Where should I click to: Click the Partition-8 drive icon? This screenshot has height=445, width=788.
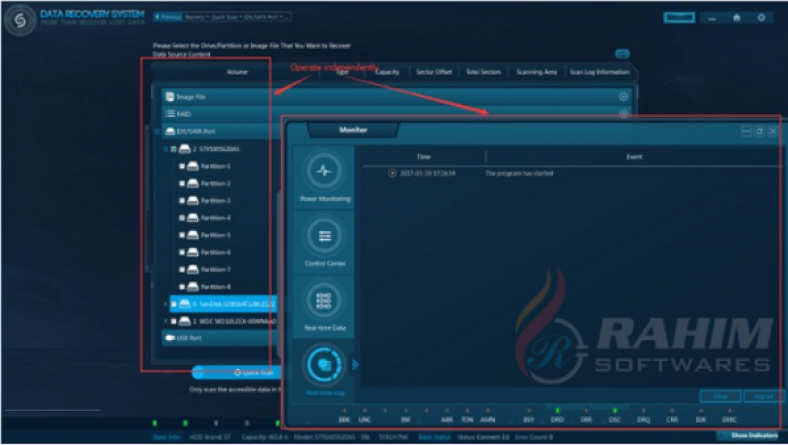click(x=193, y=287)
